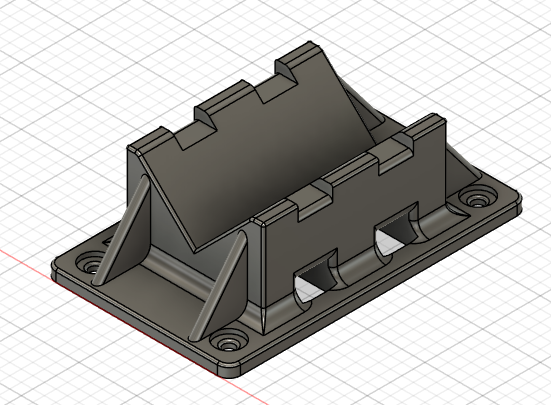This screenshot has width=551, height=405.
Task: Select the countersunk hole at the nearest base corner
Action: click(228, 341)
